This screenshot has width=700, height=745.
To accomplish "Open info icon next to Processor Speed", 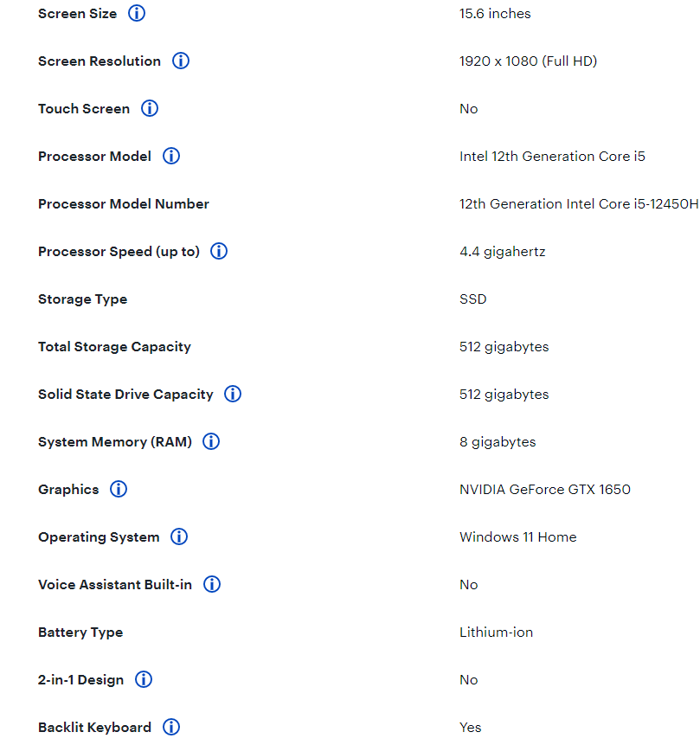I will [220, 252].
